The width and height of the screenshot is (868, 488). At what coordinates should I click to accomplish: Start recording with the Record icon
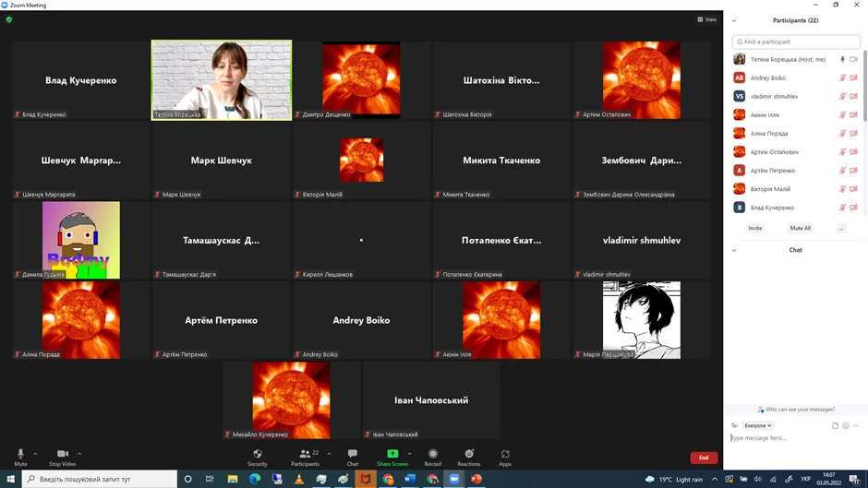pyautogui.click(x=432, y=454)
